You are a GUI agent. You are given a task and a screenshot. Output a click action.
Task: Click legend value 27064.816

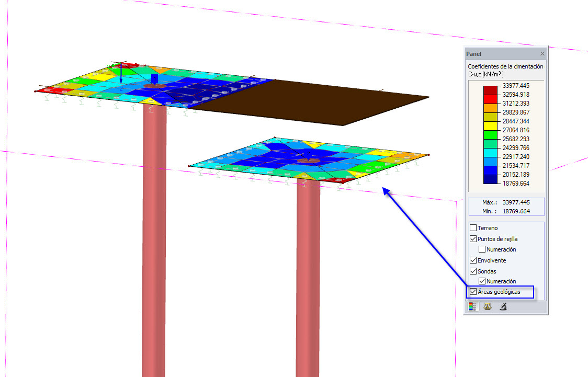click(516, 130)
